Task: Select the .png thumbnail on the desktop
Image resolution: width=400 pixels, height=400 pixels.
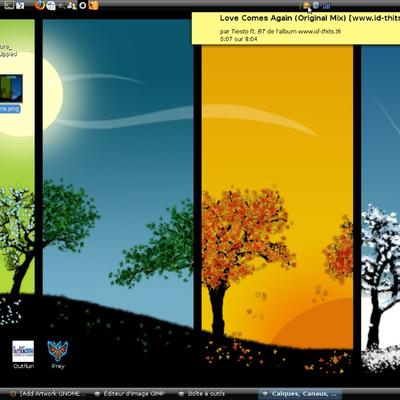Action: 11,88
